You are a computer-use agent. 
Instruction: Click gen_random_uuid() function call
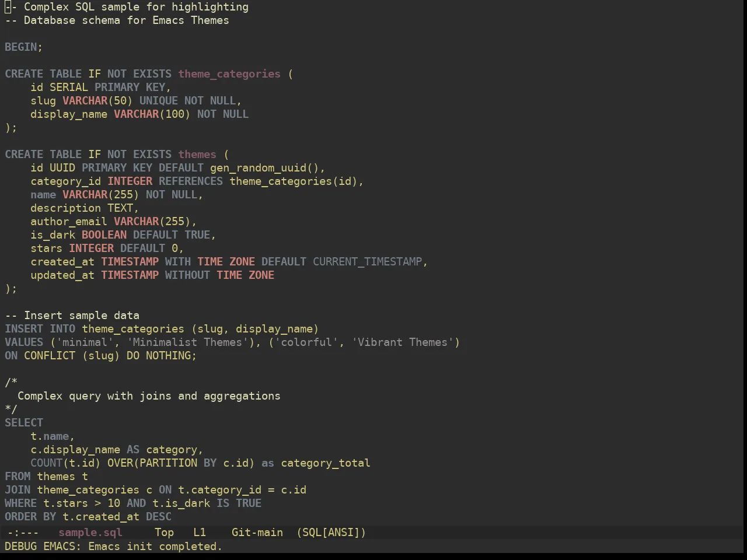(x=264, y=168)
